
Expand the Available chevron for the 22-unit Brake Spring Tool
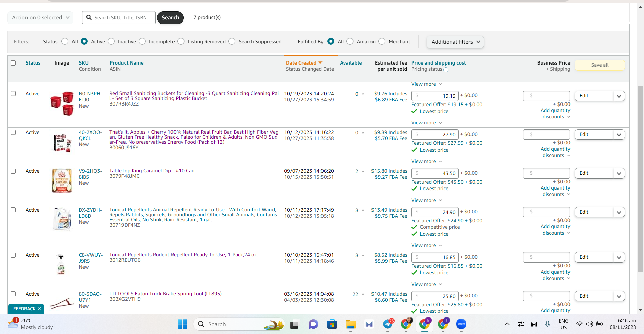click(x=363, y=294)
